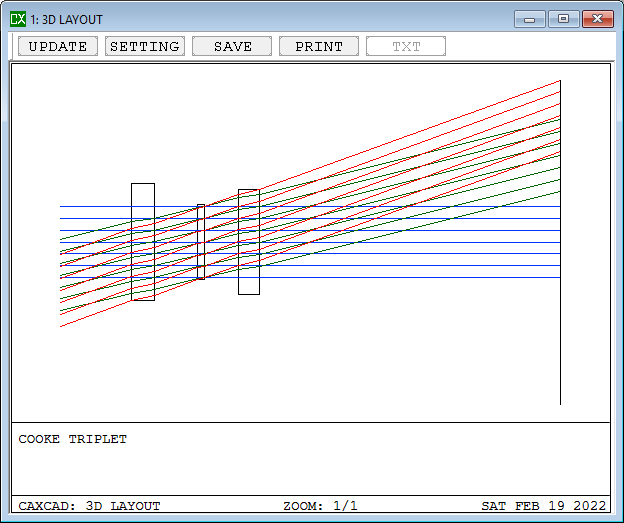Click the vertical image plane line

pyautogui.click(x=560, y=243)
